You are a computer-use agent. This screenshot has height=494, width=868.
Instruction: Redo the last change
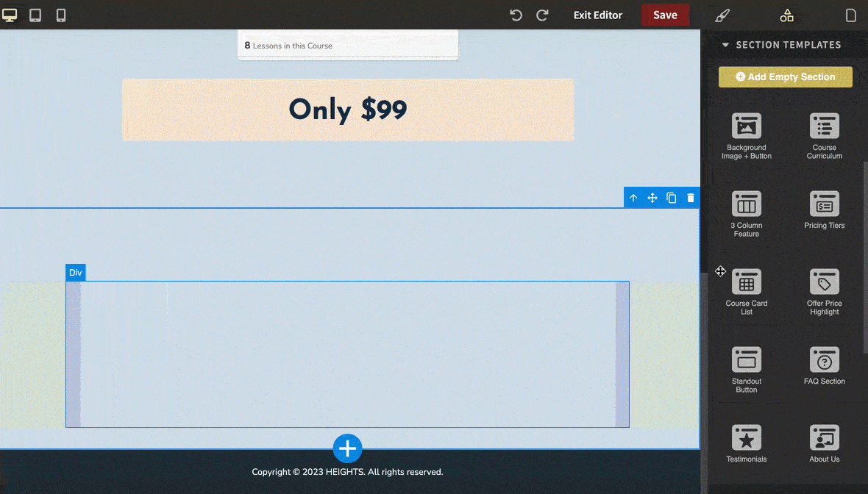[543, 15]
